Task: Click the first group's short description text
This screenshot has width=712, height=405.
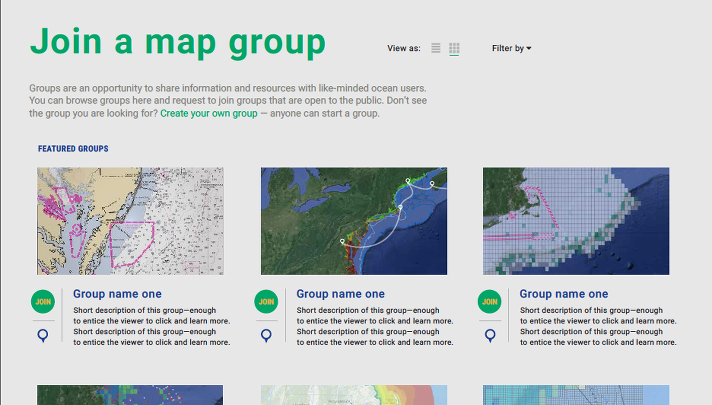Action: 152,326
